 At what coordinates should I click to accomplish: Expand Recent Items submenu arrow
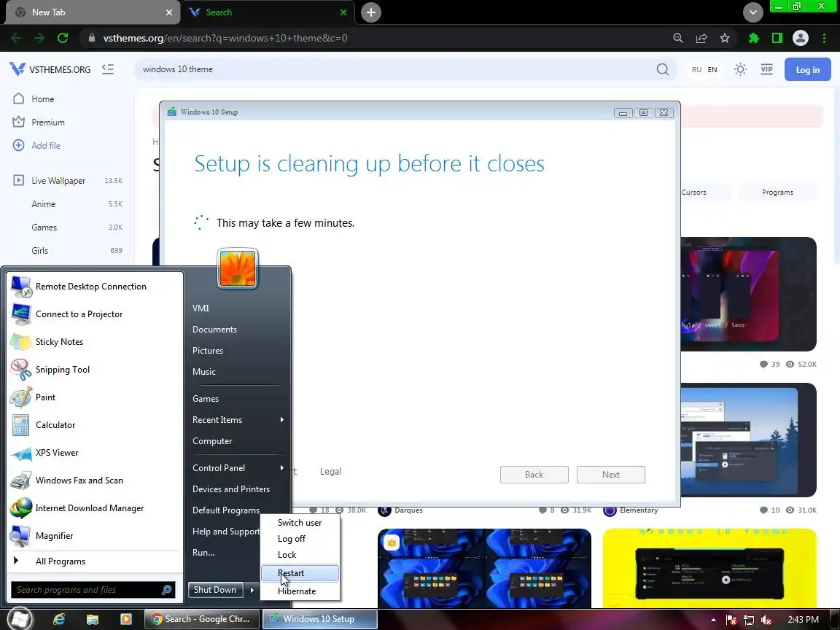point(281,419)
